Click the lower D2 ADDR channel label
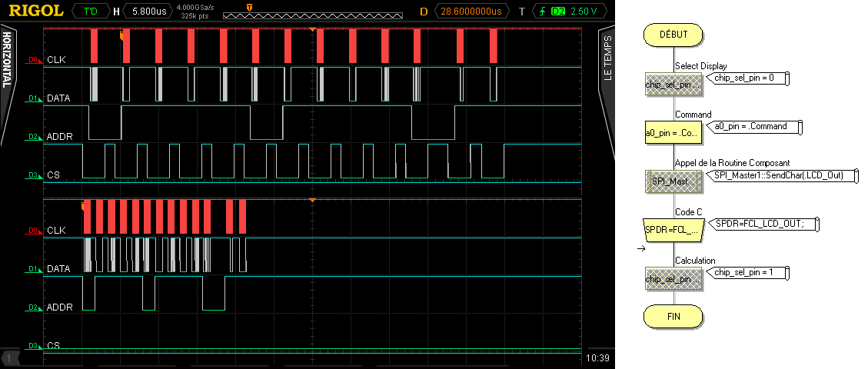The height and width of the screenshot is (369, 868). (x=48, y=307)
